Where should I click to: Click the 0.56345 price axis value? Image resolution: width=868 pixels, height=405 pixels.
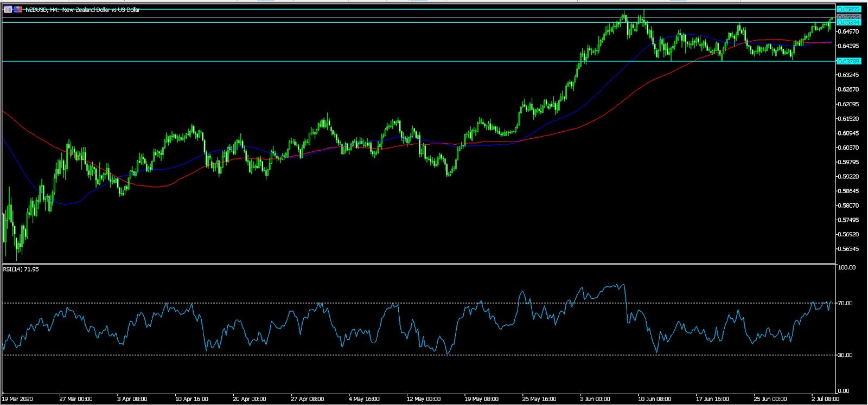point(848,249)
